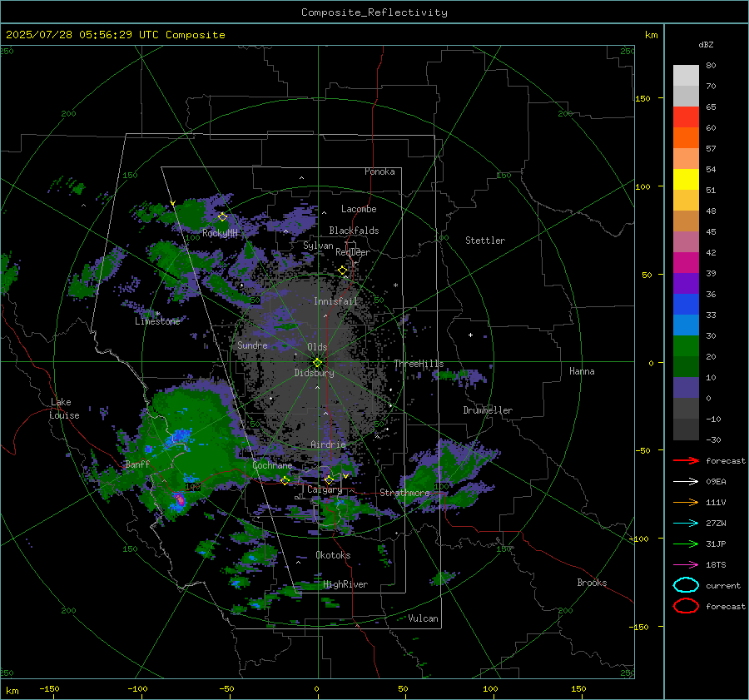Viewport: 749px width, 700px height.
Task: Select the orange 111V arrow legend entry
Action: tap(686, 502)
